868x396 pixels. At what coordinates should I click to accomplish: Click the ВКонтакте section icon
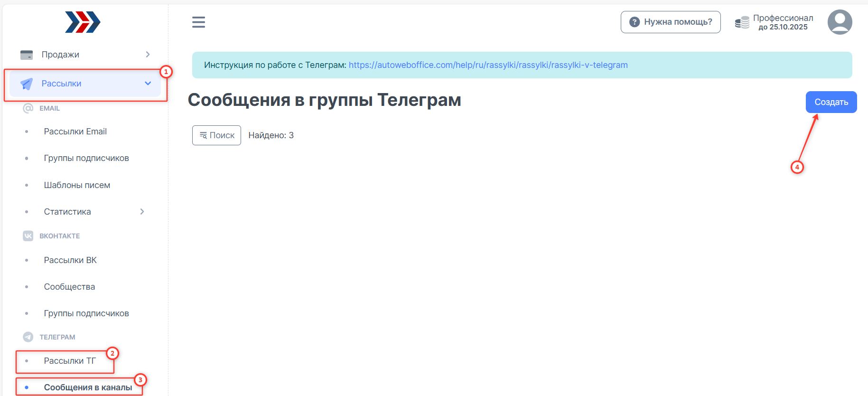(x=28, y=236)
